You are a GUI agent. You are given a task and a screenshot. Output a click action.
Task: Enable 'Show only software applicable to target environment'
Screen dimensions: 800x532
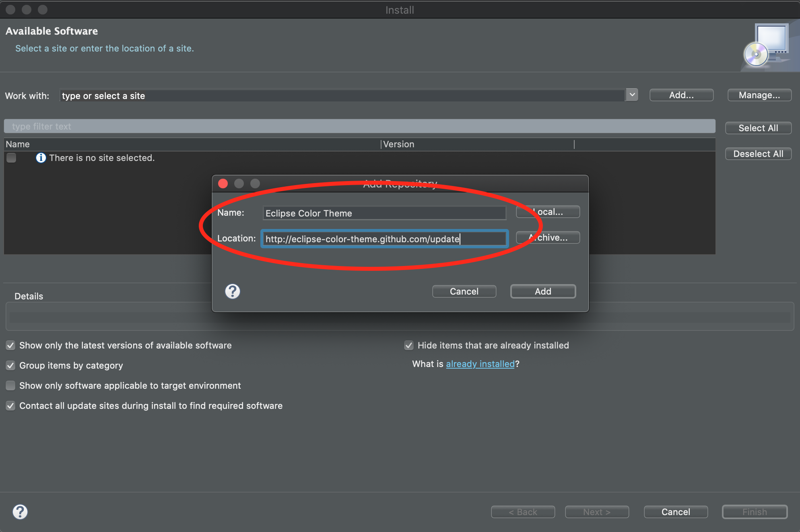pos(10,386)
